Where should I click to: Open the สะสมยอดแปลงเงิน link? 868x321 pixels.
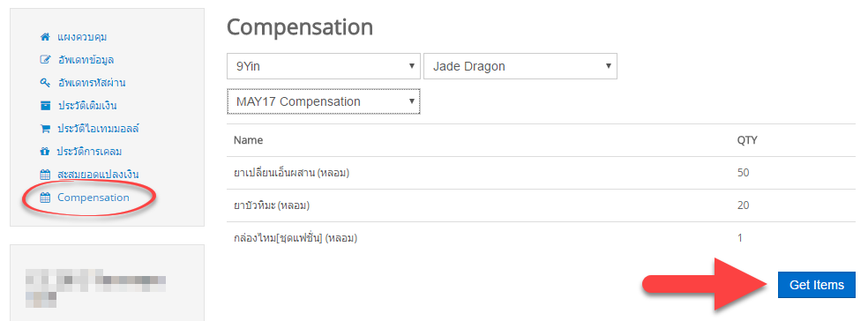pos(98,175)
